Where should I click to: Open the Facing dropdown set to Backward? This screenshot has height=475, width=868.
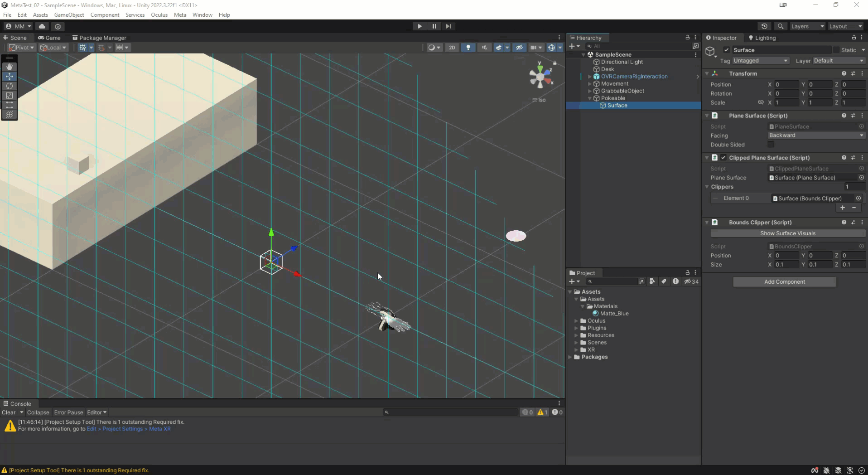815,136
